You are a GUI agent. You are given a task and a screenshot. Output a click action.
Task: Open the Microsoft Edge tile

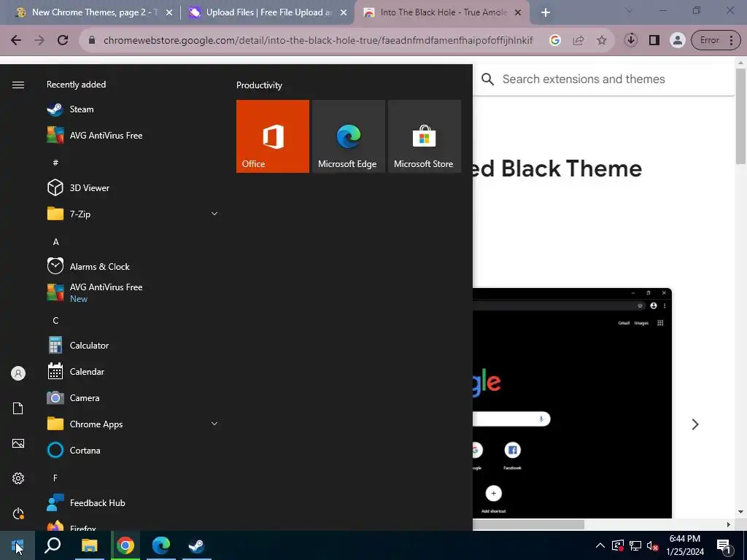(x=348, y=136)
